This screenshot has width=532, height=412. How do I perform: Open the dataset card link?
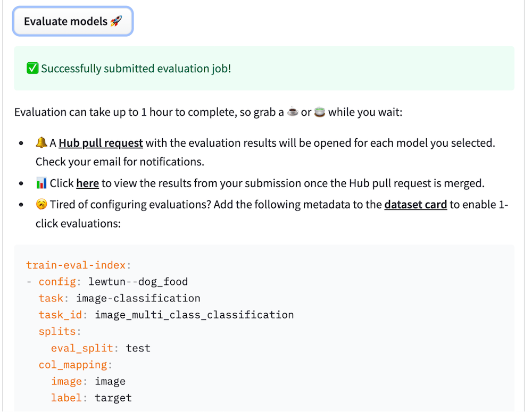[x=415, y=204]
